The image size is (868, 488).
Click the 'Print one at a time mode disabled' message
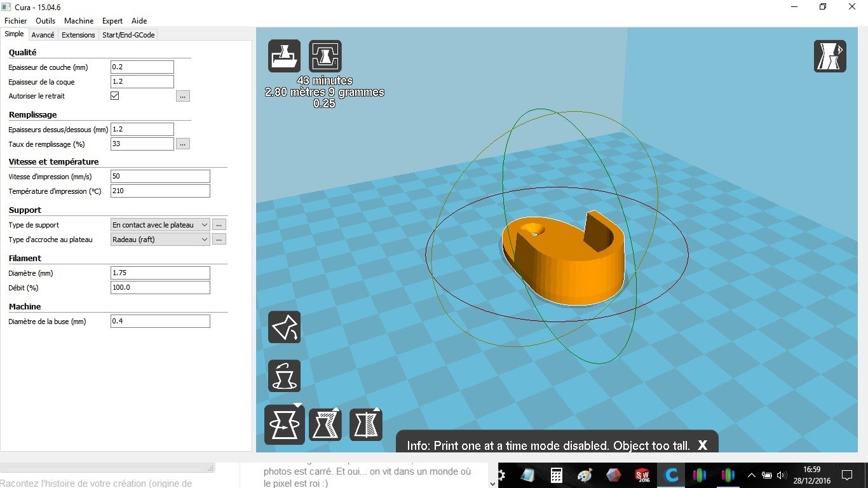click(548, 445)
